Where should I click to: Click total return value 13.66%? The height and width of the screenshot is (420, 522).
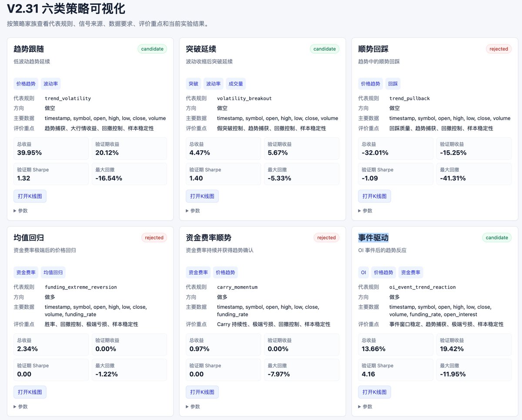coord(374,349)
